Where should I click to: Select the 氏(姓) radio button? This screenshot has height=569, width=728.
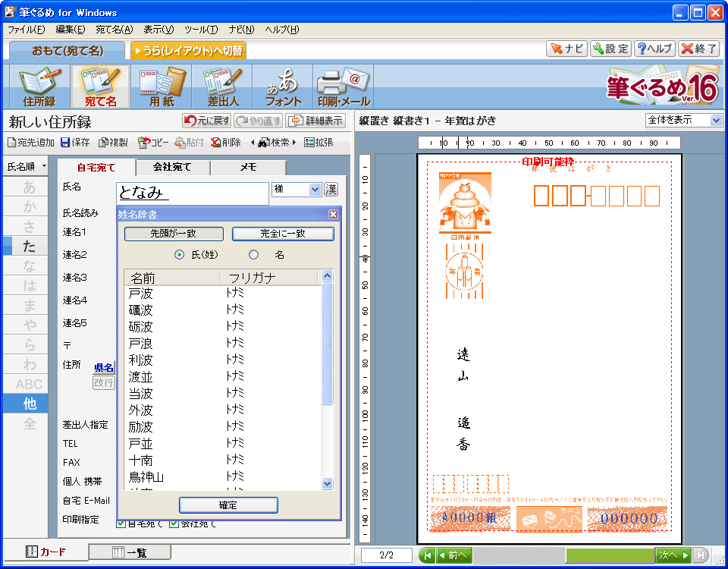[179, 255]
